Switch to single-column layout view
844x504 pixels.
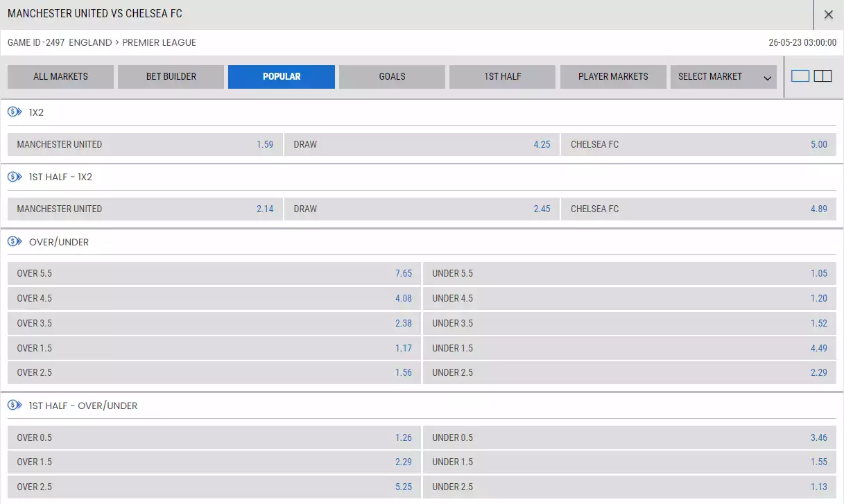pos(800,76)
